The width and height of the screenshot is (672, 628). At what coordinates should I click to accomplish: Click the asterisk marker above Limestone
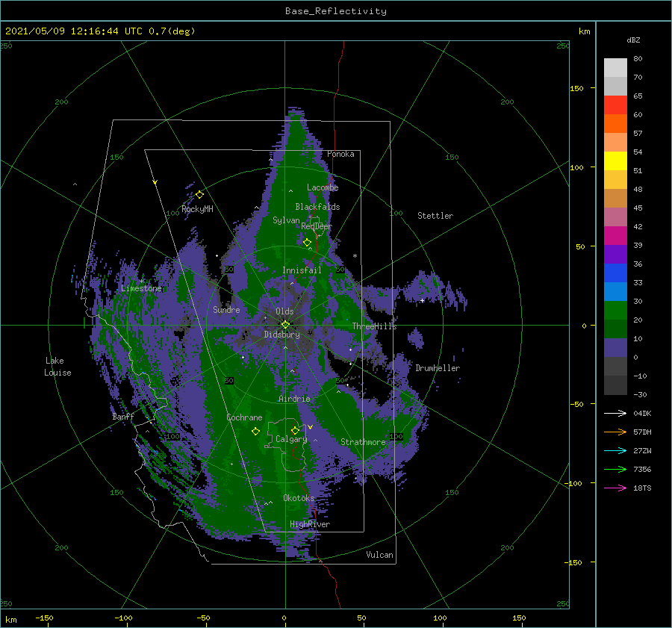[142, 282]
